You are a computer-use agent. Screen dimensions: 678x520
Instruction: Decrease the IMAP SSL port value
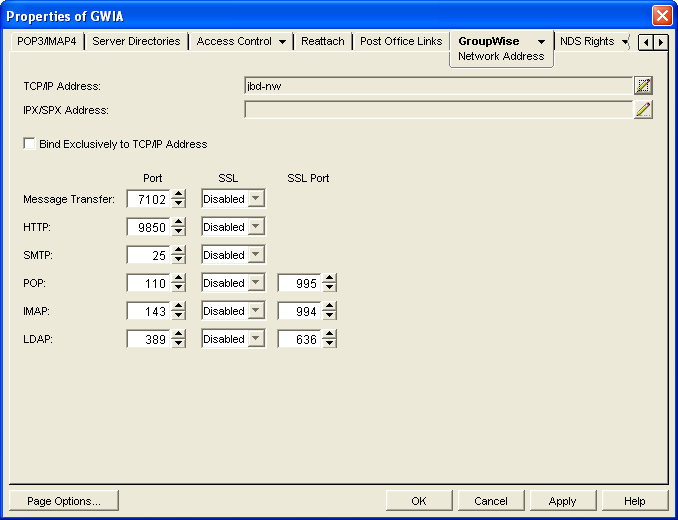329,316
